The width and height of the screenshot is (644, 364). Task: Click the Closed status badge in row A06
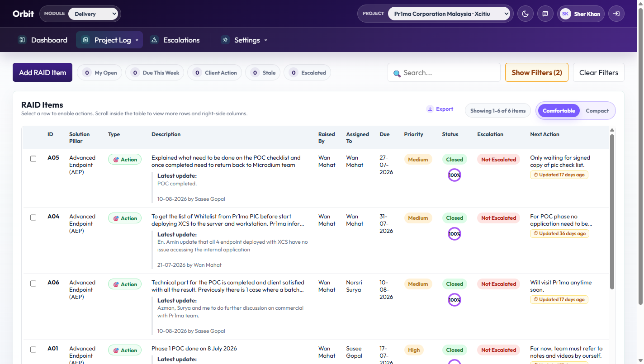(455, 284)
